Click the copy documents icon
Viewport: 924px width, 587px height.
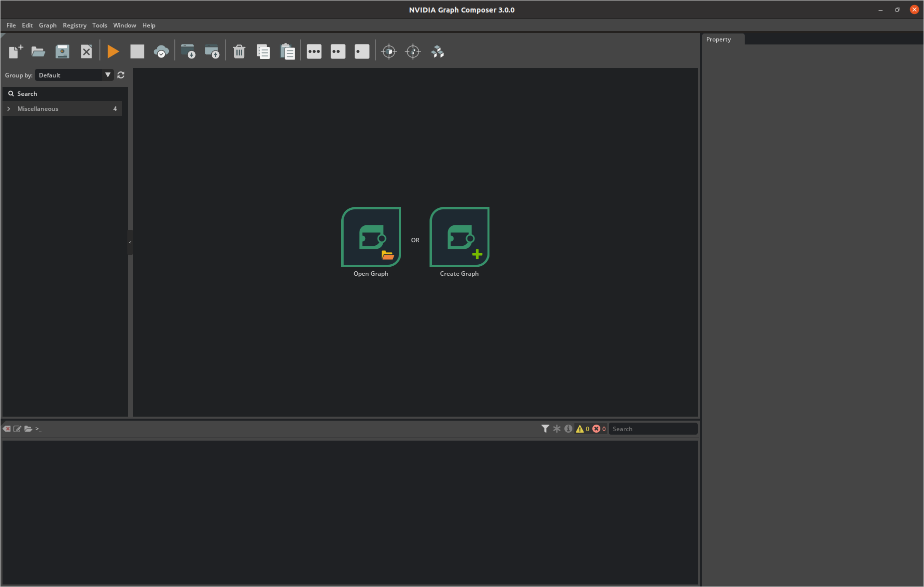click(263, 51)
